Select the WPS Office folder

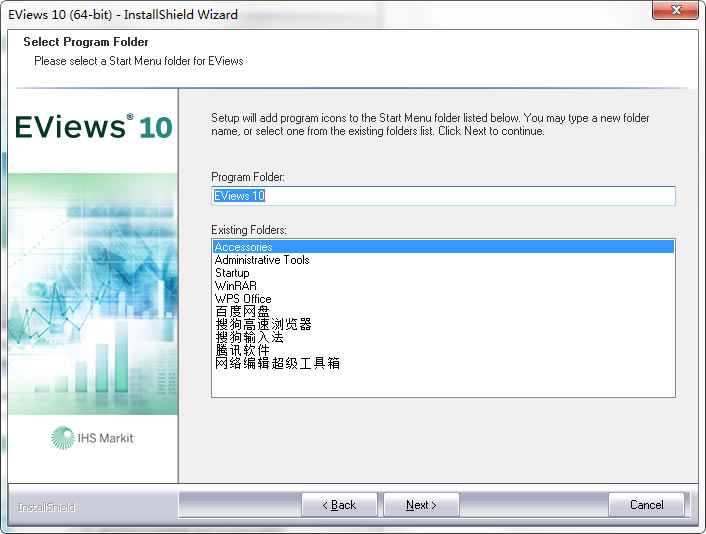click(x=243, y=299)
